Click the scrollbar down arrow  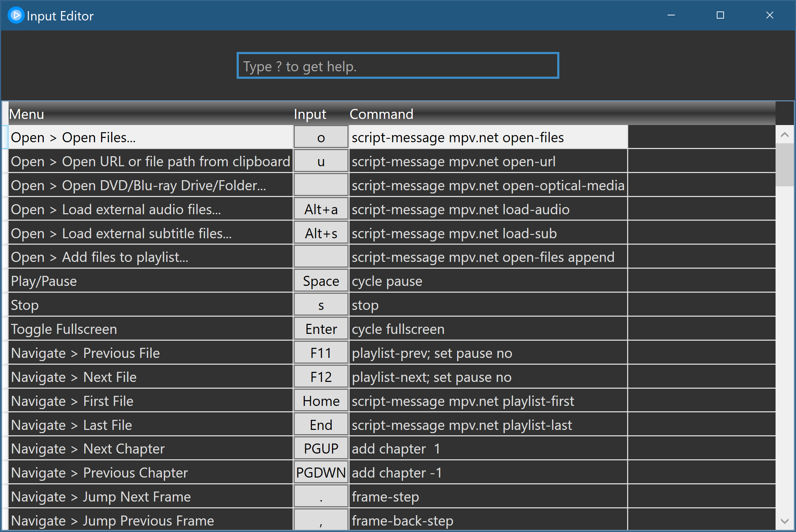click(785, 521)
